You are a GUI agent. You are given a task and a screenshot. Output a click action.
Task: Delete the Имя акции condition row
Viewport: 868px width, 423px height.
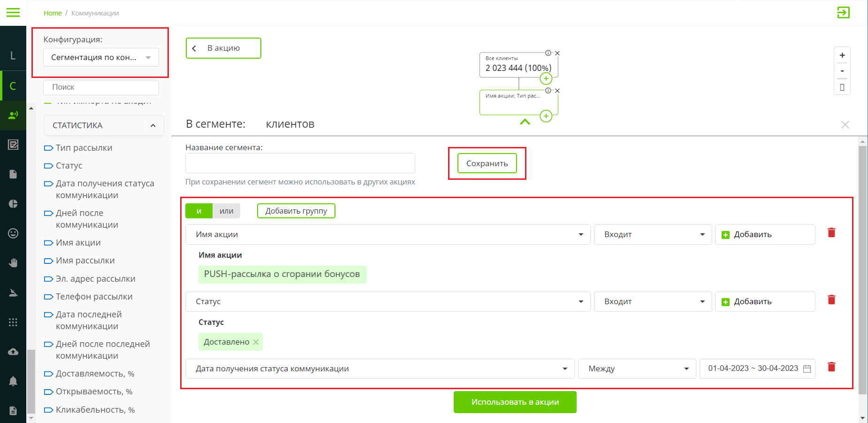pyautogui.click(x=831, y=233)
